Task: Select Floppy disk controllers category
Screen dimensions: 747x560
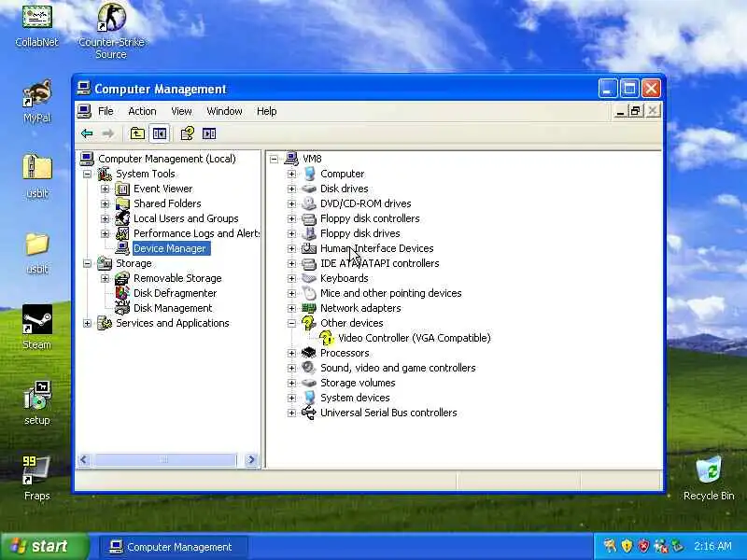Action: pos(370,218)
